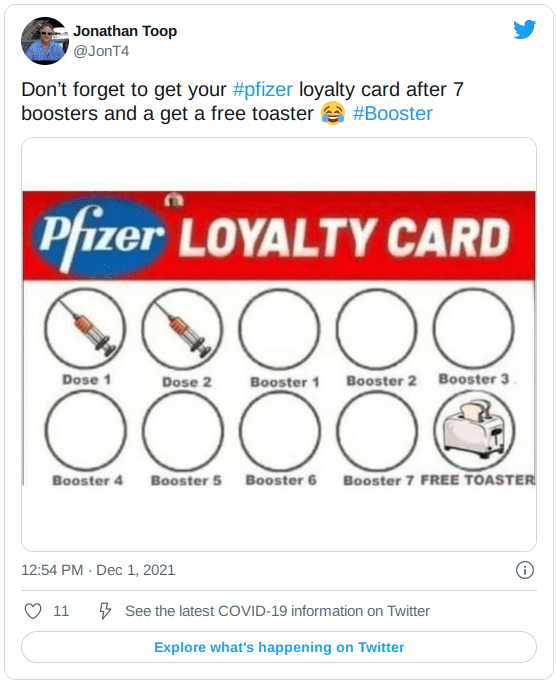Click the lightning bolt icon
The height and width of the screenshot is (684, 556).
click(x=105, y=611)
